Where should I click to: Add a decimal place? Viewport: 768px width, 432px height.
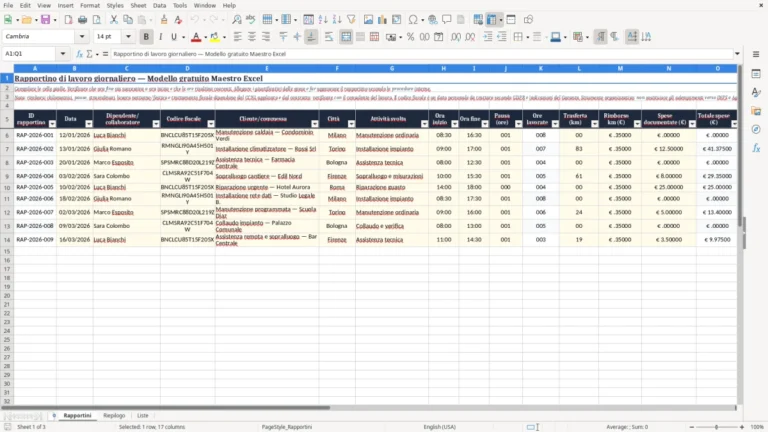click(x=456, y=37)
